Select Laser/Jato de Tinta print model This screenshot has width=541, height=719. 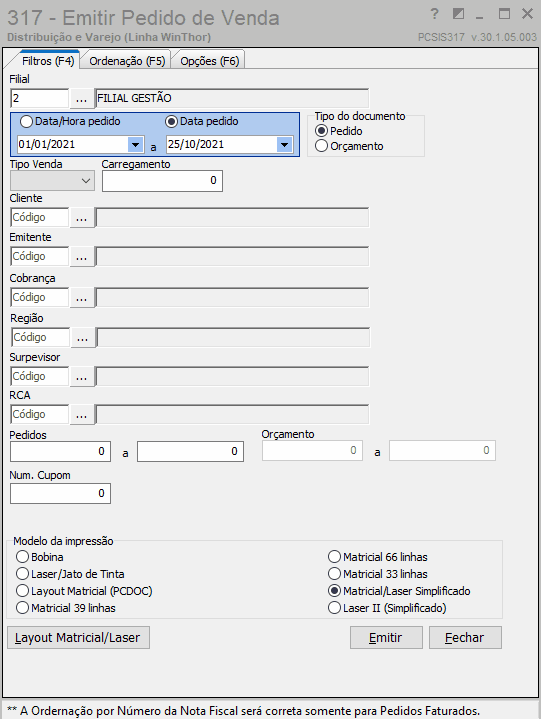pyautogui.click(x=22, y=574)
